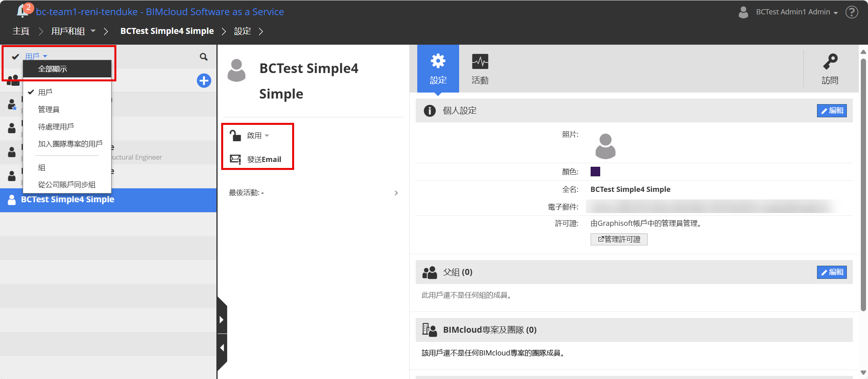Image resolution: width=868 pixels, height=379 pixels.
Task: Click the scrollbar down arrow
Action: [x=863, y=373]
